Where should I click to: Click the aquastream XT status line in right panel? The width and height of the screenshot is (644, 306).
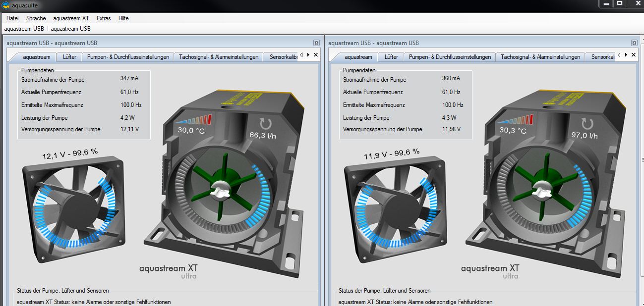[x=415, y=302]
